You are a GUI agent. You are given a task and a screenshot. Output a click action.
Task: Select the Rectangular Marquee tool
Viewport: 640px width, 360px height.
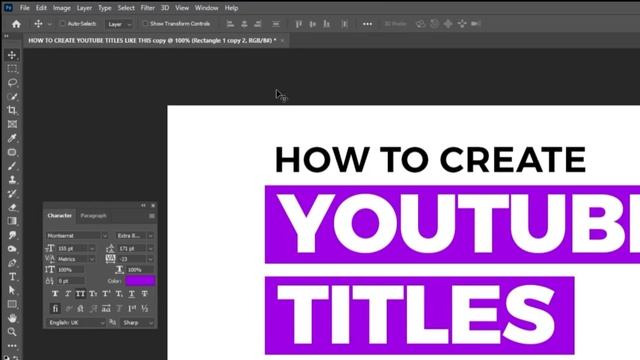point(12,69)
